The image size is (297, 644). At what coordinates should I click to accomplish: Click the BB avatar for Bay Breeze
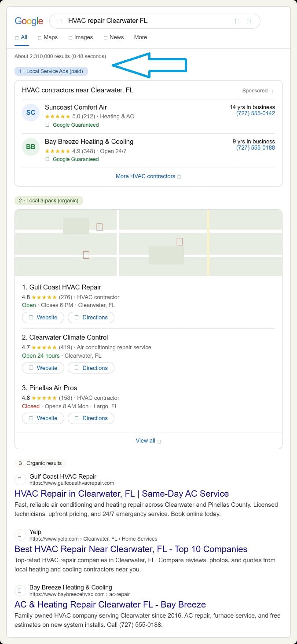pyautogui.click(x=31, y=147)
